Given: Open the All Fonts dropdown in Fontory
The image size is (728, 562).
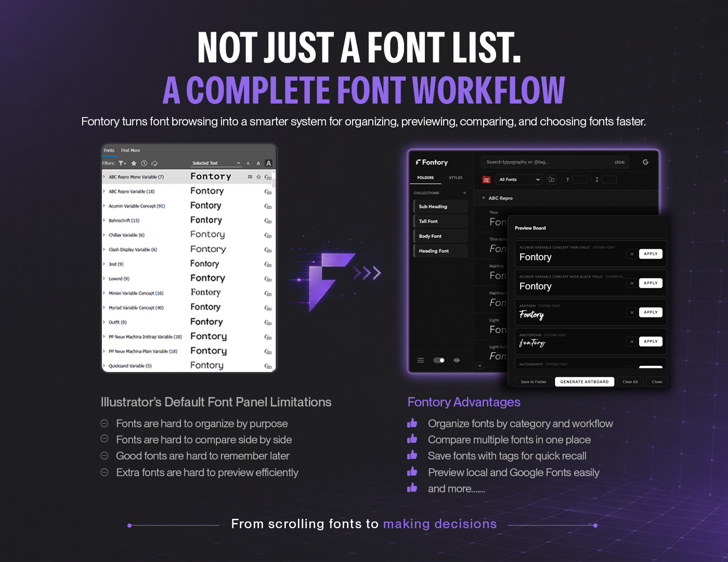Looking at the screenshot, I should pyautogui.click(x=519, y=180).
